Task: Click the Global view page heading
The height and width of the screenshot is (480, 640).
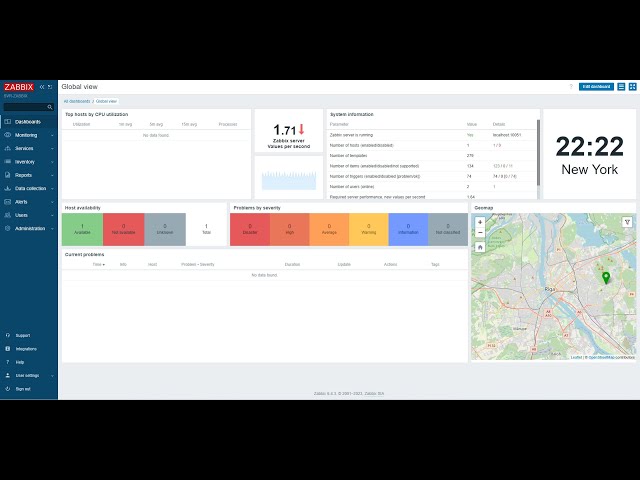Action: [x=80, y=87]
